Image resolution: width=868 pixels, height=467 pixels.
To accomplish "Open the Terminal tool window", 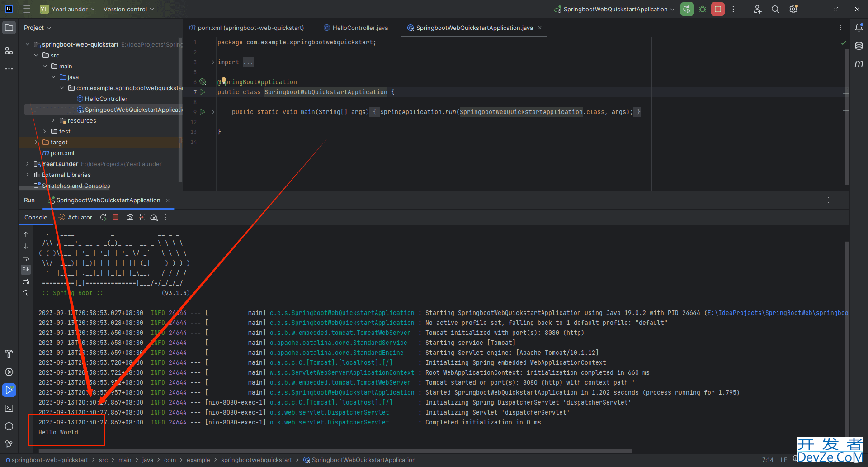I will 9,408.
